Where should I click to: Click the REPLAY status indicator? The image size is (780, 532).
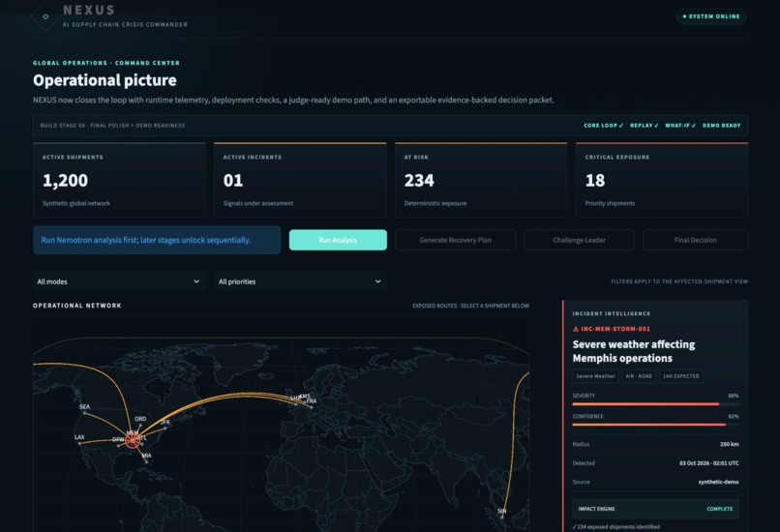[x=644, y=126]
